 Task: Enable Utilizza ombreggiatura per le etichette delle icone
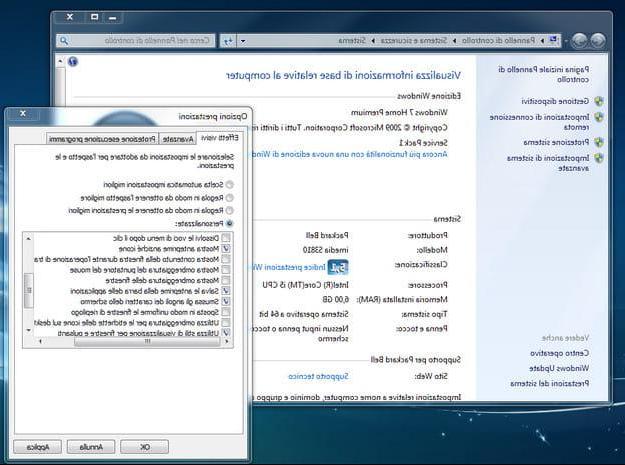[226, 322]
